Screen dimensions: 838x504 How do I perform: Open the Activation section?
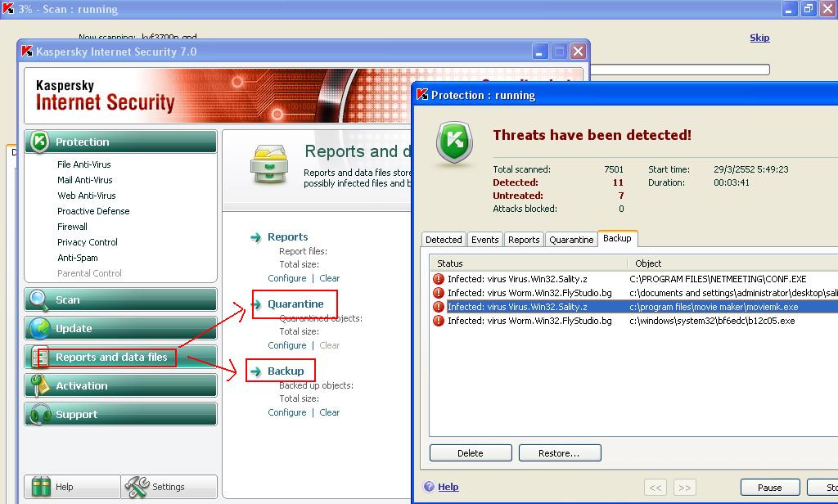(121, 385)
